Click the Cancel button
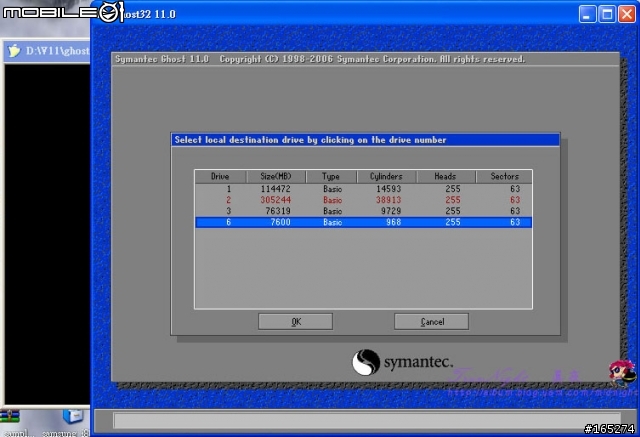640x437 pixels. [431, 322]
